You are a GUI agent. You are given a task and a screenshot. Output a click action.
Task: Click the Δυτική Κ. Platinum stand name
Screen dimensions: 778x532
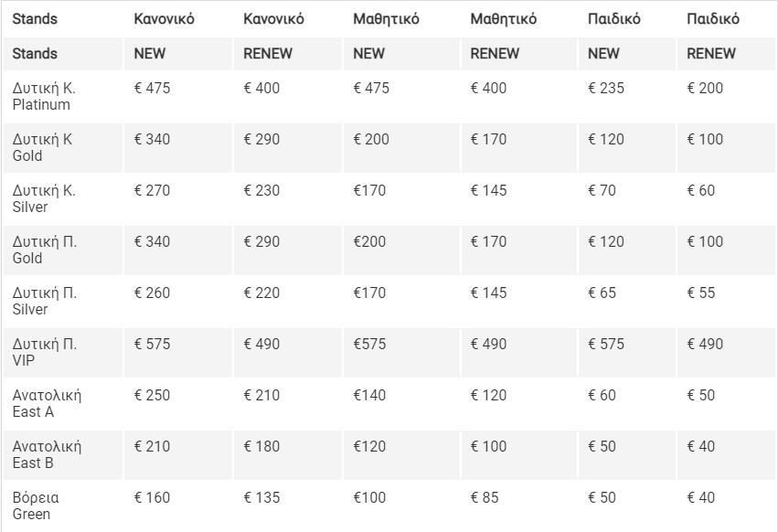44,96
